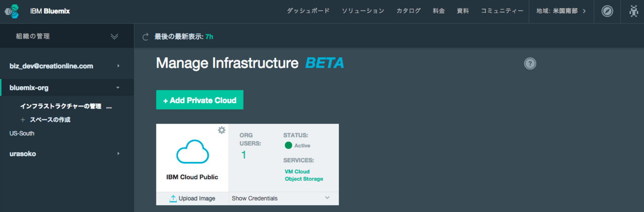Viewport: 644px width, 212px height.
Task: Click the BETA label in the heading
Action: 325,63
